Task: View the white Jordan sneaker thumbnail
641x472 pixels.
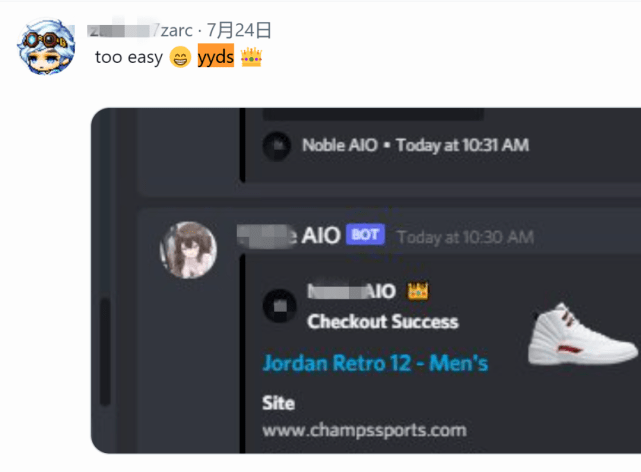Action: point(583,335)
